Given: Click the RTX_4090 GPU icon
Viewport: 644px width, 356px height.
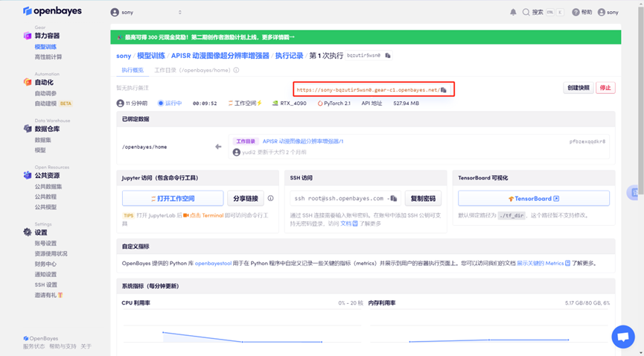Looking at the screenshot, I should click(x=275, y=104).
